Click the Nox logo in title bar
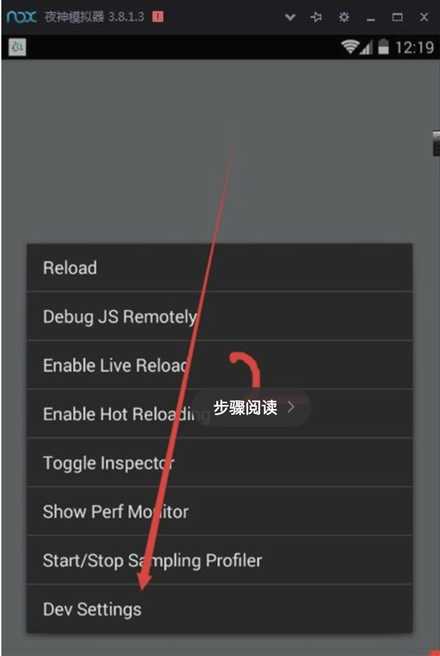 tap(21, 17)
